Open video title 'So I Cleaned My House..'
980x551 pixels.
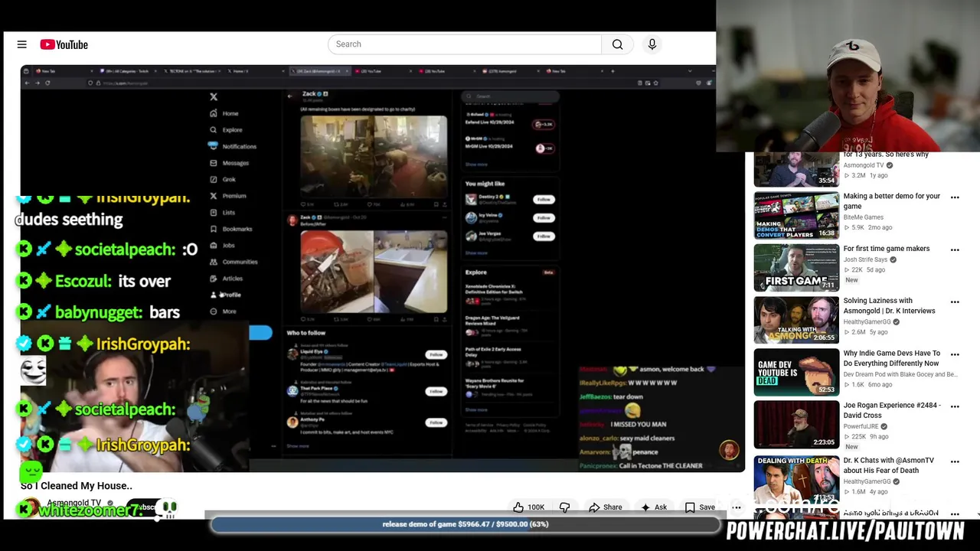[x=77, y=485]
